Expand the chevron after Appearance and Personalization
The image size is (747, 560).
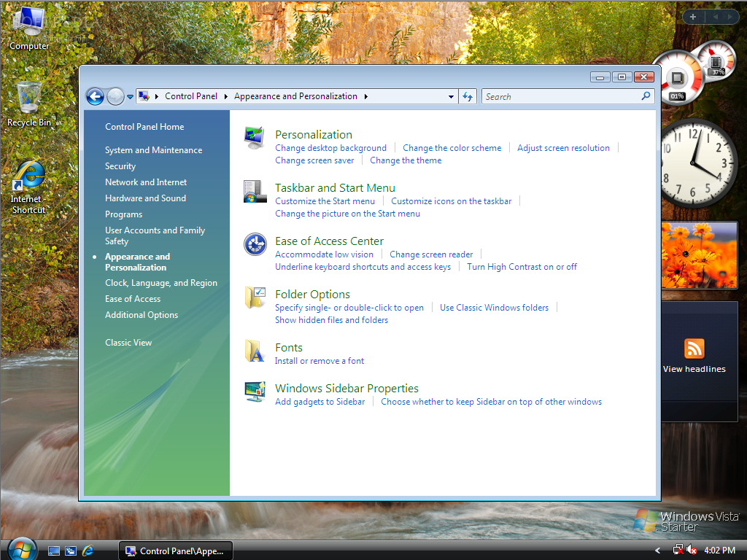pos(365,96)
